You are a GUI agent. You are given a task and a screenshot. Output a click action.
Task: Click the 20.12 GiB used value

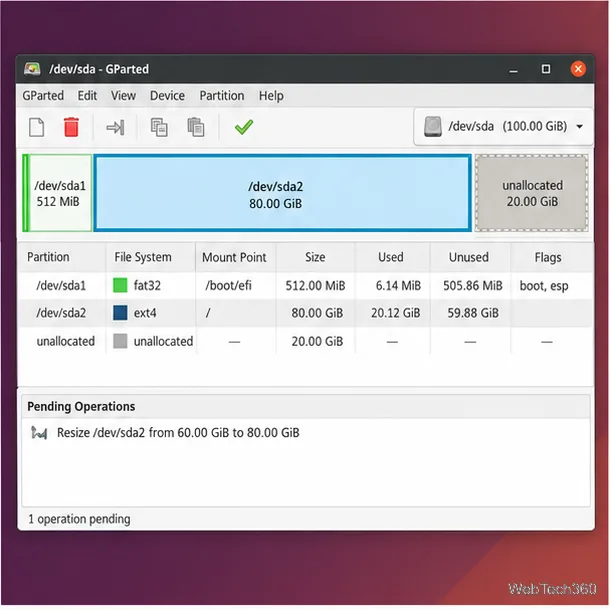[x=395, y=313]
